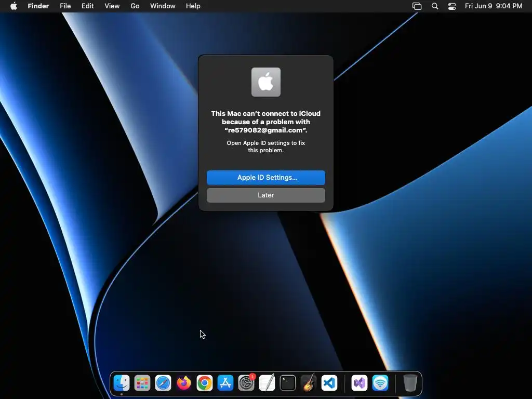This screenshot has width=532, height=399.
Task: Launch Safari from the Dock
Action: pos(163,383)
